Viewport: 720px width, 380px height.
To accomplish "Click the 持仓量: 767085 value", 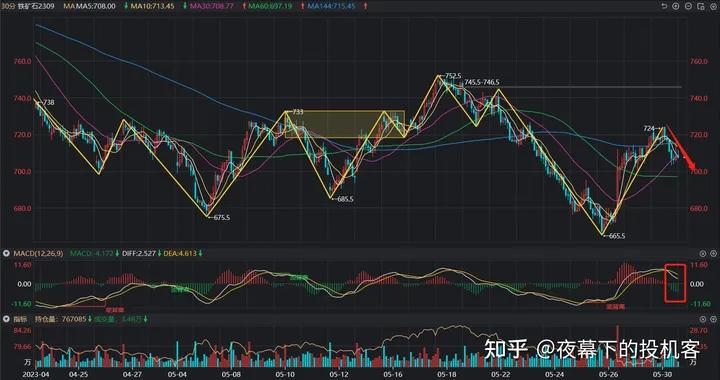I will pos(61,319).
